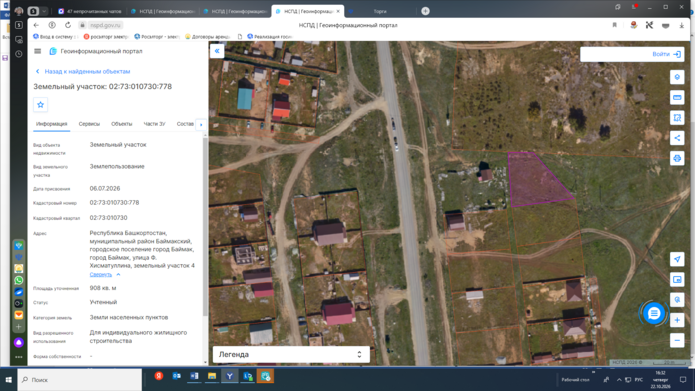Add parcel to favorites with star icon

click(40, 105)
